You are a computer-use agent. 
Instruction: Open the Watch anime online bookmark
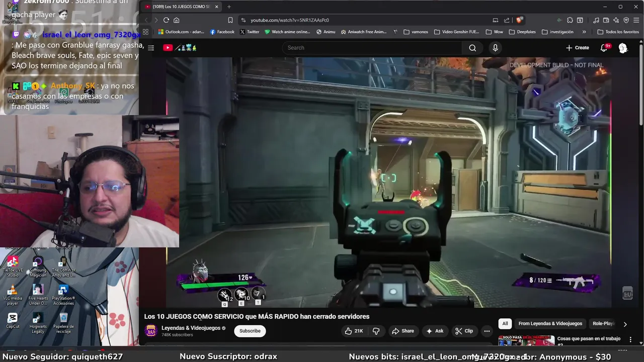click(x=287, y=32)
